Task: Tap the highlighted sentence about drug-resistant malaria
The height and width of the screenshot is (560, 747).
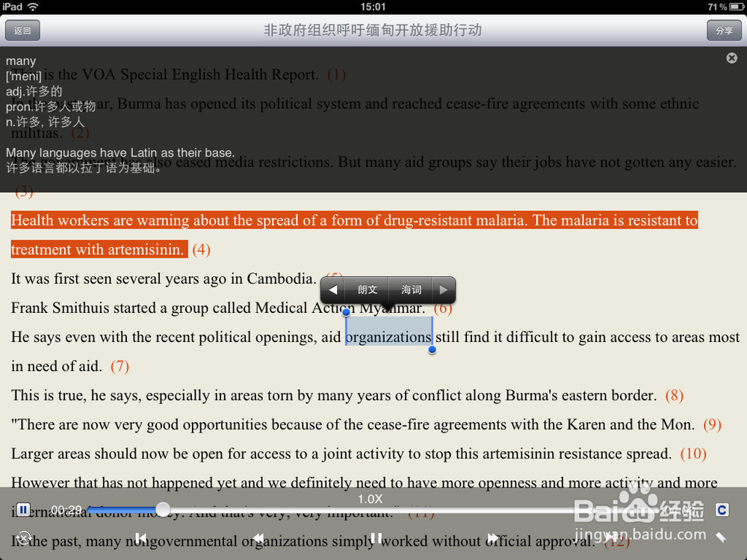Action: point(354,234)
